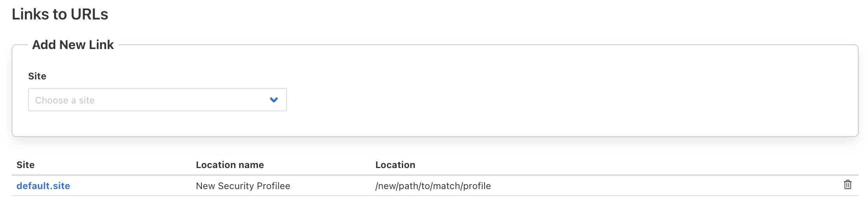This screenshot has width=868, height=214.
Task: Open the default.site link
Action: pos(43,186)
